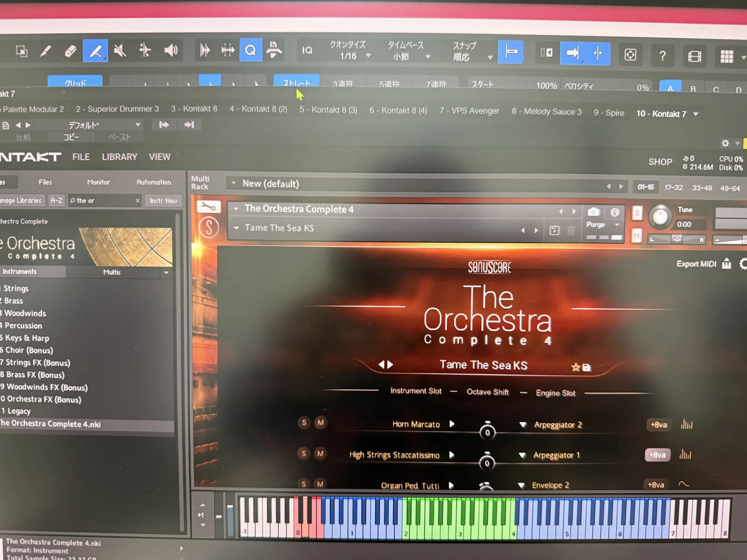The height and width of the screenshot is (560, 747).
Task: Click the Export MIDI icon
Action: tap(726, 264)
